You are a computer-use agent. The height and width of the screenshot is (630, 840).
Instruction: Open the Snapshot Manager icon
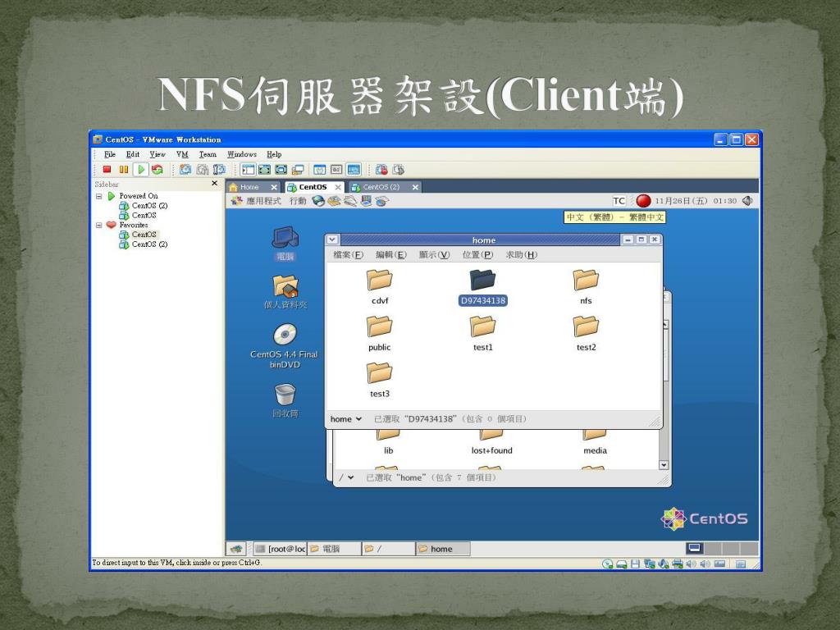220,169
